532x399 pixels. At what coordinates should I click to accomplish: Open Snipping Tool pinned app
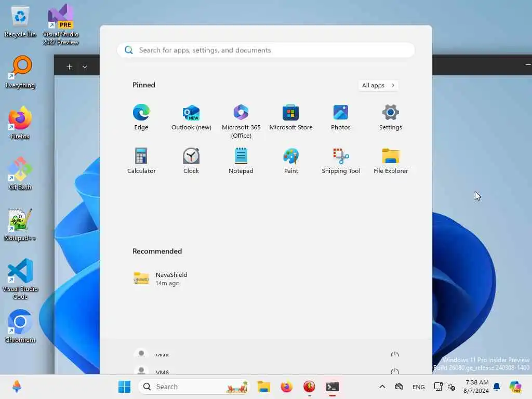click(x=341, y=161)
